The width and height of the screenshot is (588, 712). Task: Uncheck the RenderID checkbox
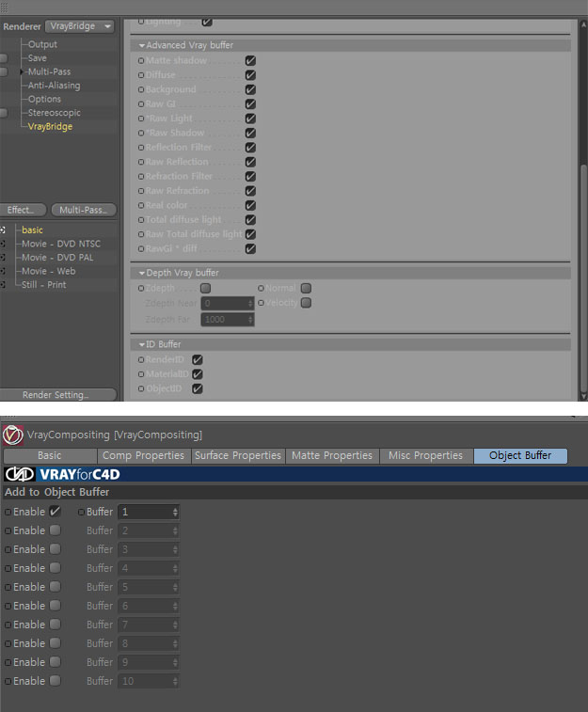pyautogui.click(x=197, y=359)
